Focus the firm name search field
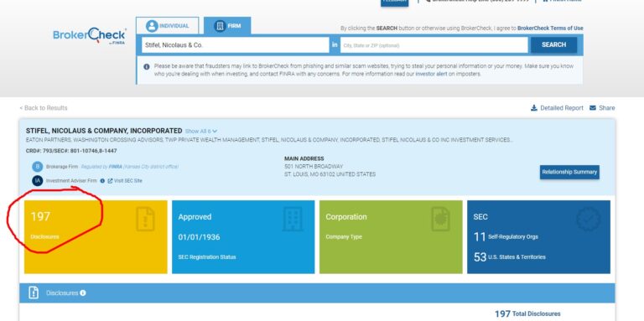 pos(236,45)
